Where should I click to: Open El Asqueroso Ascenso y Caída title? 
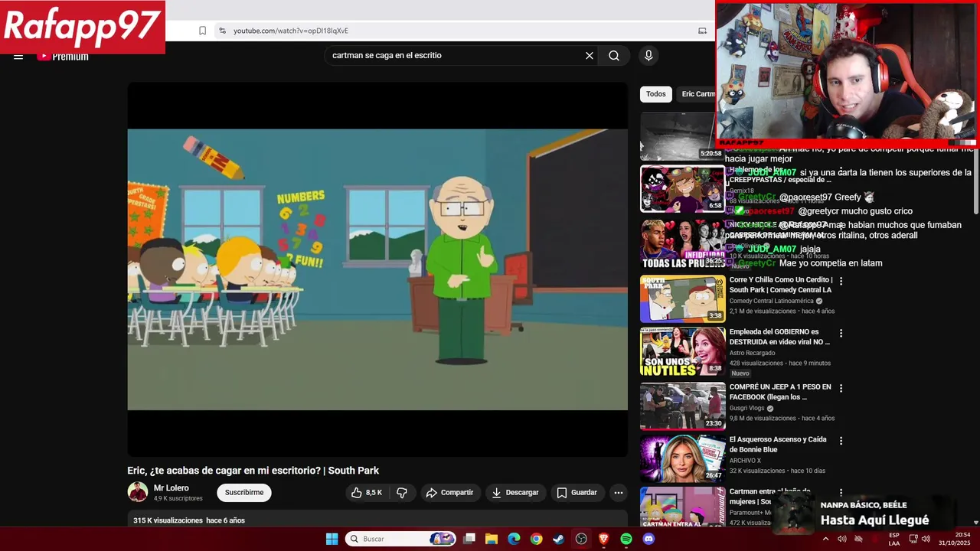778,445
